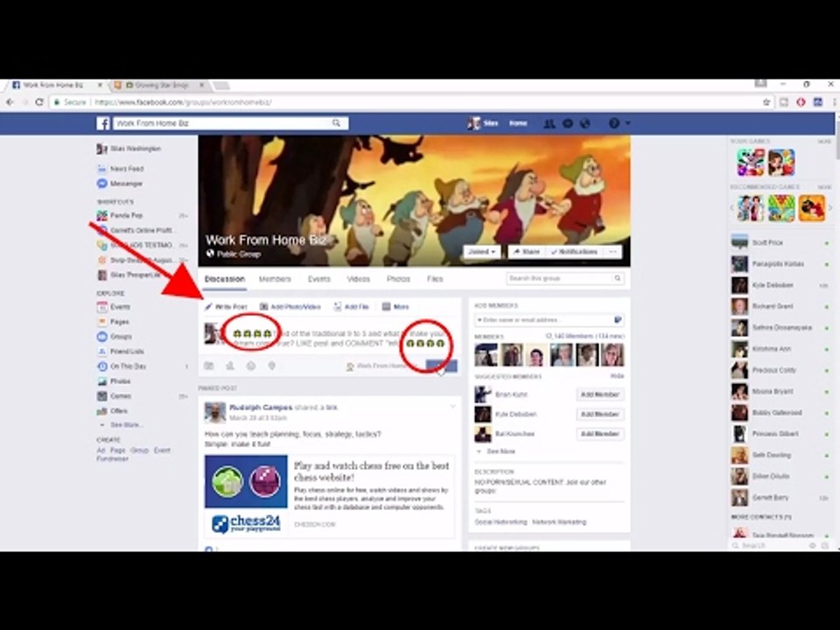Add Bal Krunches with the Add Member button
This screenshot has width=840, height=630.
(600, 434)
